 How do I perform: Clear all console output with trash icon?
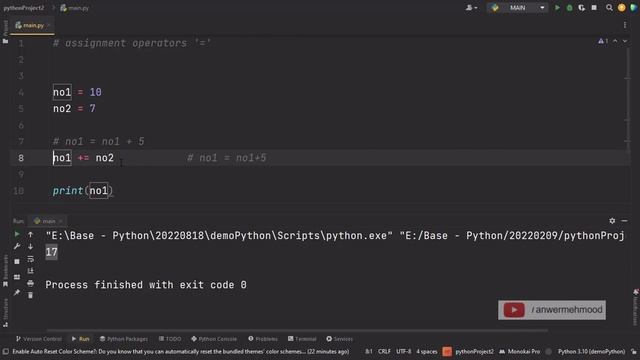pyautogui.click(x=31, y=295)
